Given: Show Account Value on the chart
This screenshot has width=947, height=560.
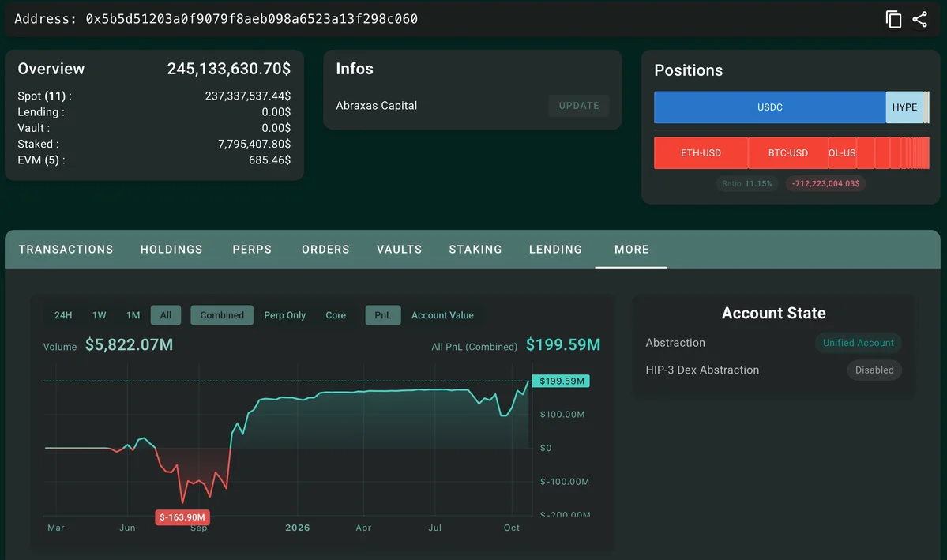Looking at the screenshot, I should (x=442, y=315).
